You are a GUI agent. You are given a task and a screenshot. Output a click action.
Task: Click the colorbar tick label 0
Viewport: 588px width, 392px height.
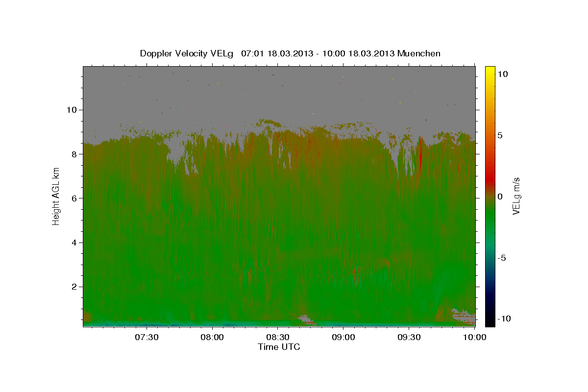(501, 196)
